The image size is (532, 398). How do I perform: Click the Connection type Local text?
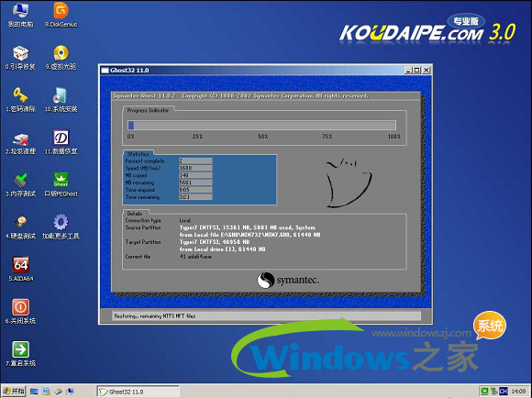click(x=185, y=220)
